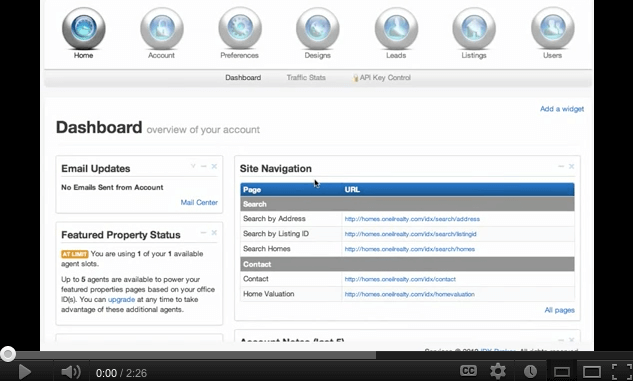Switch to small player size
The width and height of the screenshot is (633, 381).
tap(562, 372)
